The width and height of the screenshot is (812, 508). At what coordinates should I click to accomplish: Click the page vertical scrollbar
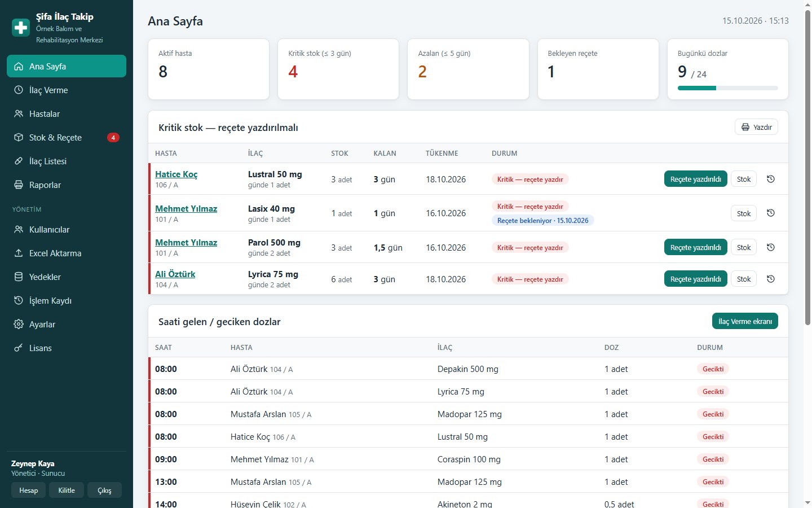pos(807,254)
